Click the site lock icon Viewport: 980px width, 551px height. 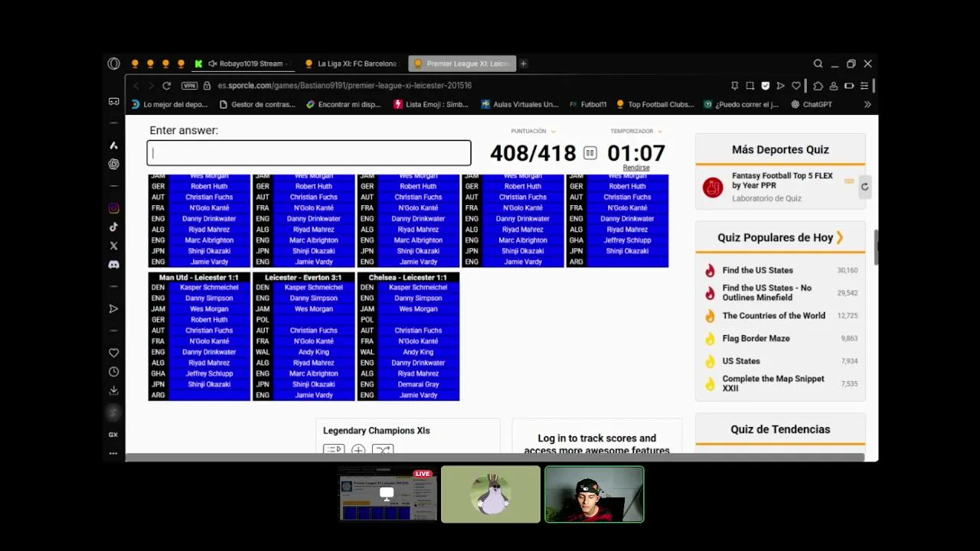(207, 86)
